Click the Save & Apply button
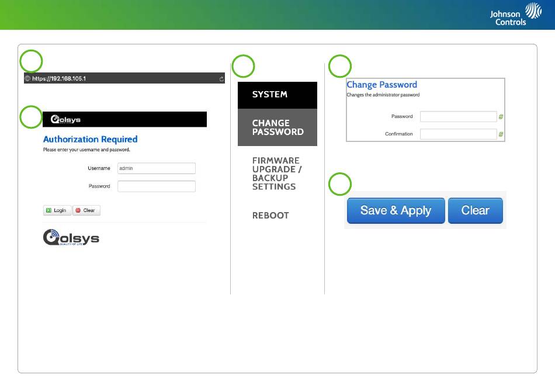 click(x=396, y=210)
